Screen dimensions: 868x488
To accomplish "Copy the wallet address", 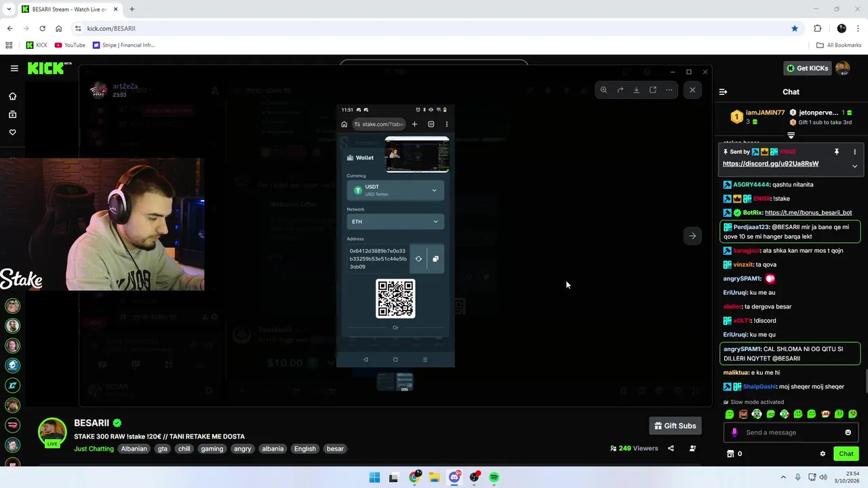I will pyautogui.click(x=435, y=259).
